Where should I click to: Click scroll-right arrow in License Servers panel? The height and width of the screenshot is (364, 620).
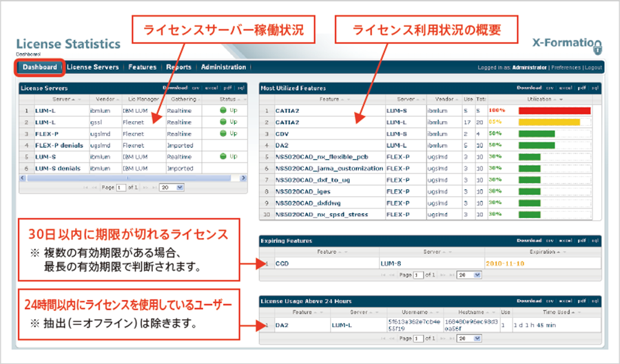[x=243, y=178]
